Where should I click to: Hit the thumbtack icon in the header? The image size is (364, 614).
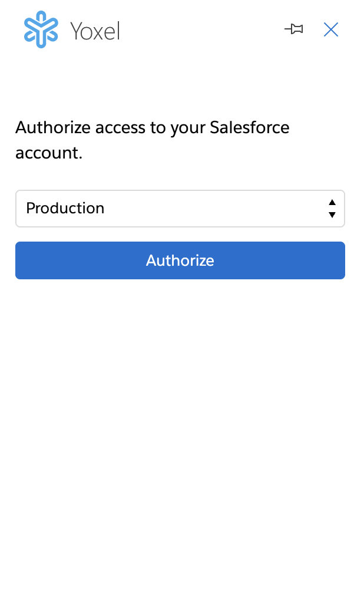point(293,29)
